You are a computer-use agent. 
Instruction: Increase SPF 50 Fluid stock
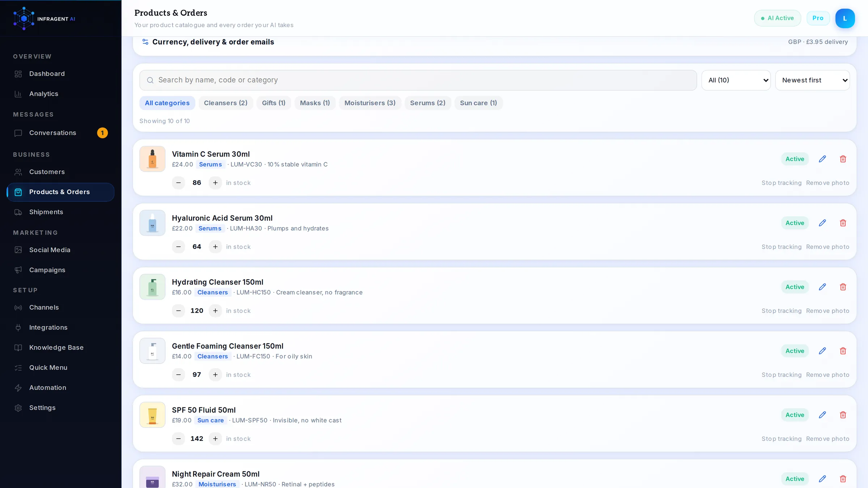[215, 439]
